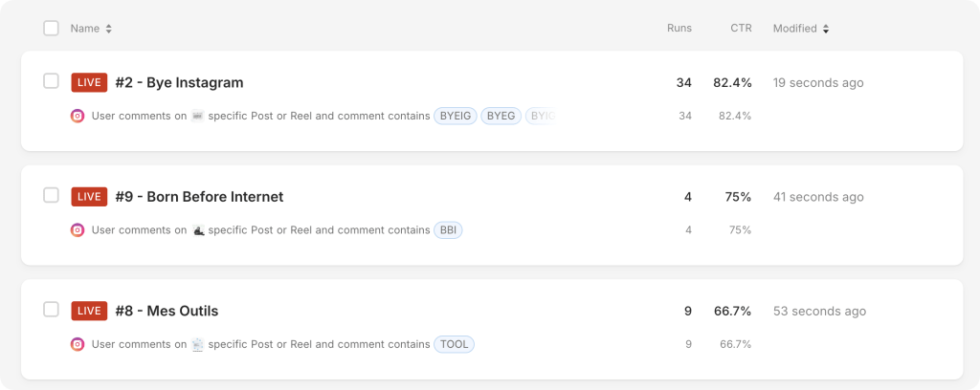Check the #9 - Born Before Internet checkbox
Screen dimensions: 980x390
(52, 195)
